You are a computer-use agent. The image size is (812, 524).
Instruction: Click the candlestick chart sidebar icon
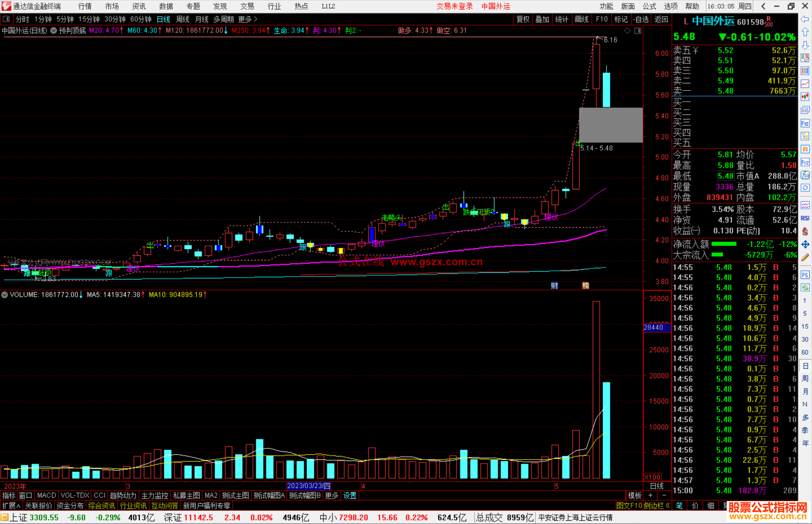(x=805, y=97)
